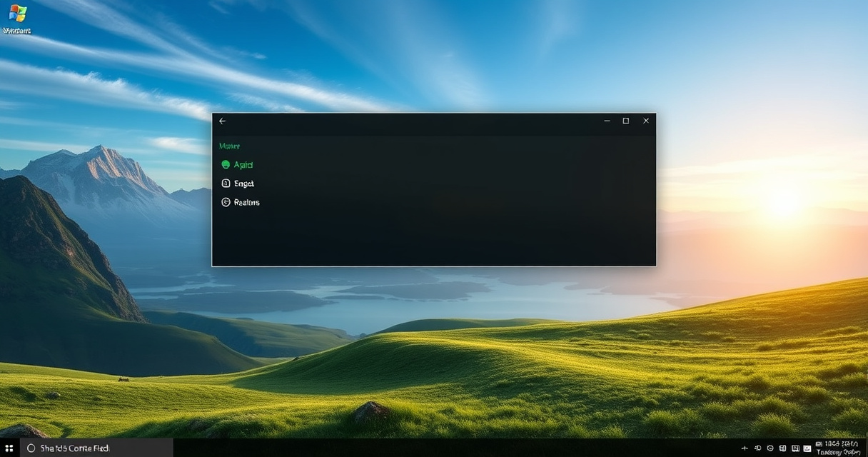The height and width of the screenshot is (457, 868).
Task: Open the Start menu button
Action: [x=9, y=448]
